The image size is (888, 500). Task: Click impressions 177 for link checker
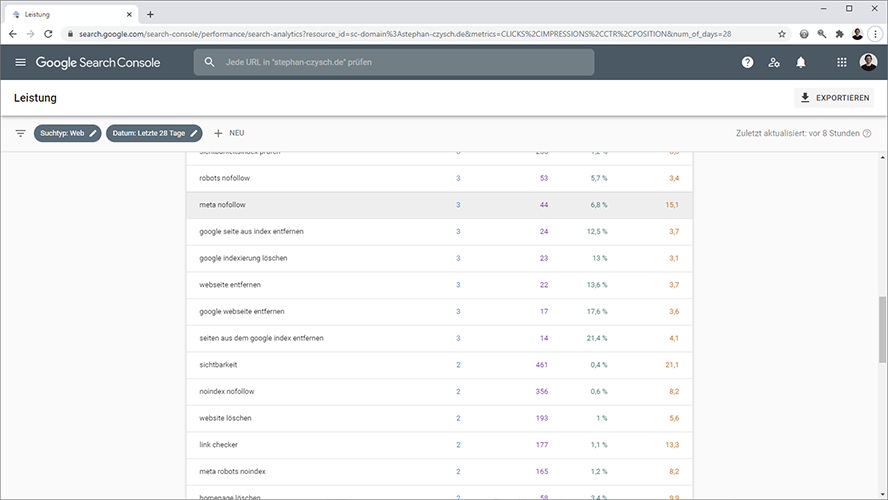[542, 445]
